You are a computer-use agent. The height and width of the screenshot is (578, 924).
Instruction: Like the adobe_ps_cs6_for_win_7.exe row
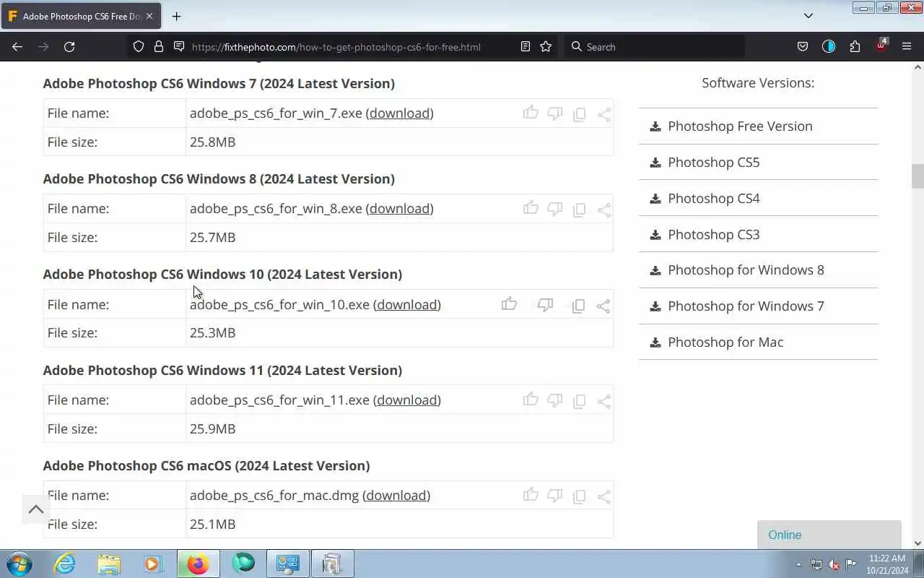(x=531, y=113)
